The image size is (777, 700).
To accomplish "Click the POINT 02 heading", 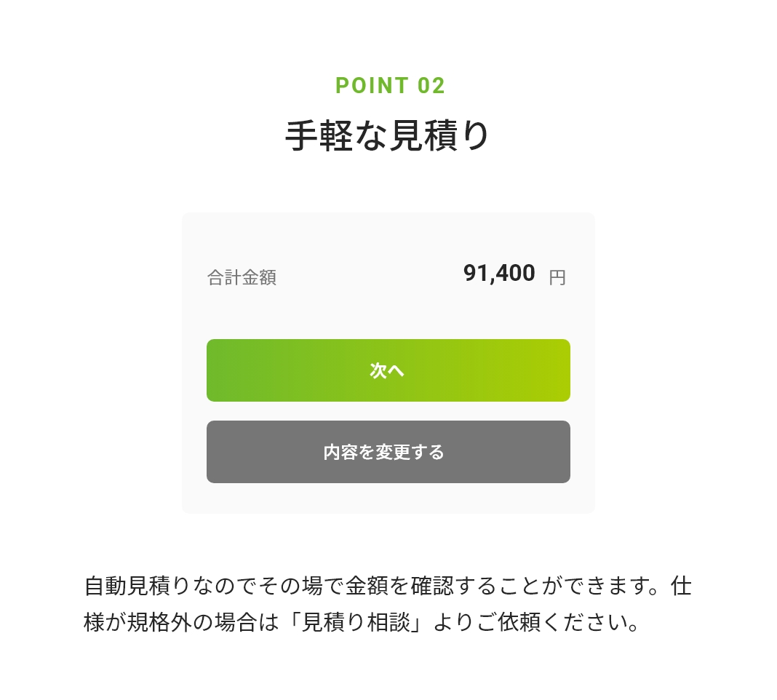I will pos(390,85).
